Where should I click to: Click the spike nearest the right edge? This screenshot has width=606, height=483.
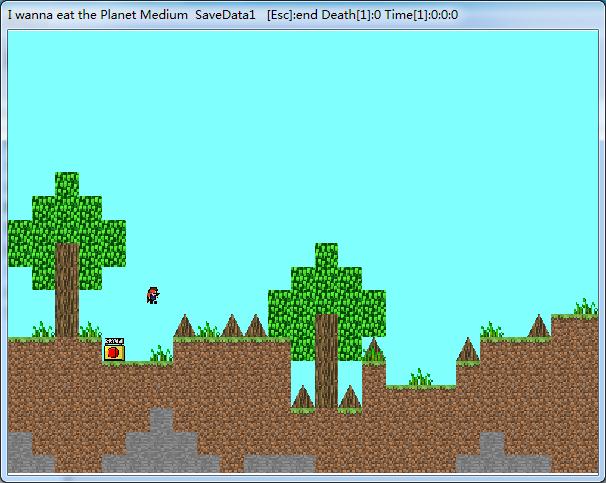pyautogui.click(x=539, y=327)
